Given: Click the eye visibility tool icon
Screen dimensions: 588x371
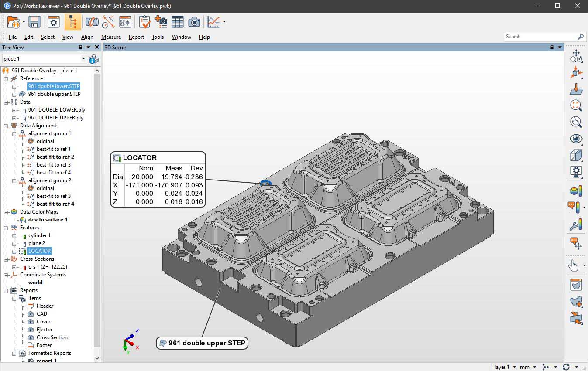Looking at the screenshot, I should point(576,139).
